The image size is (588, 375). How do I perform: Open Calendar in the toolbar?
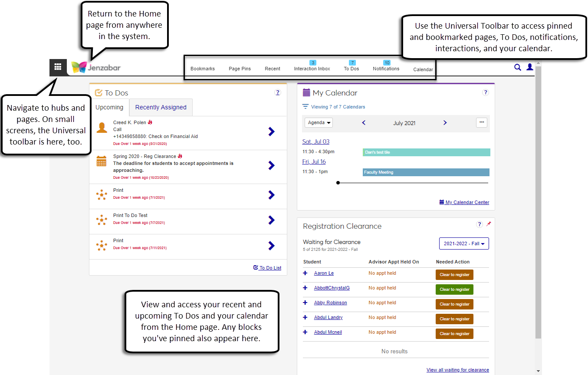coord(423,69)
